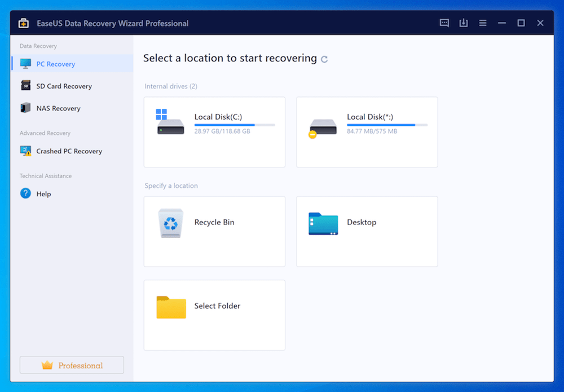The image size is (564, 392).
Task: Minimize the EaseUS window
Action: (502, 23)
